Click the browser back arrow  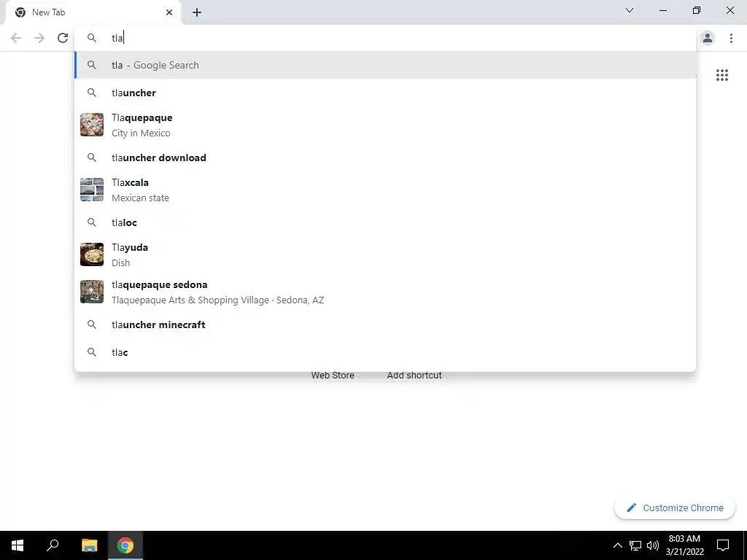click(x=16, y=38)
